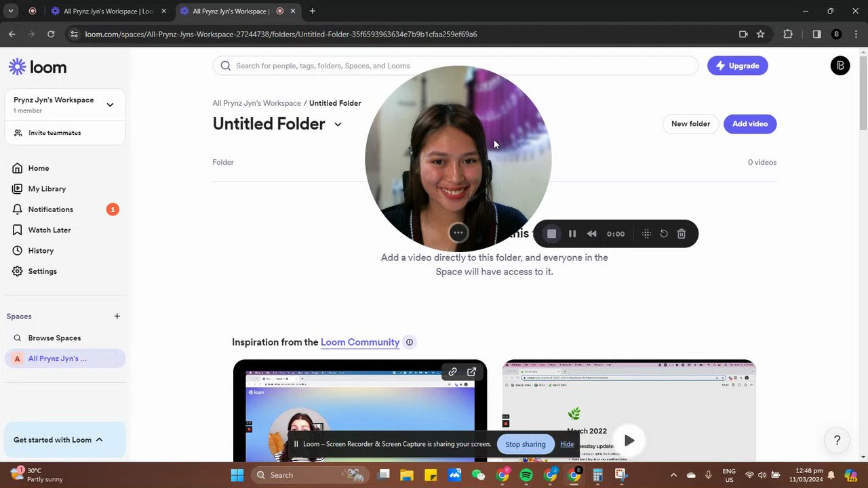This screenshot has width=868, height=488.
Task: Open WeChat from the taskbar
Action: point(479,475)
